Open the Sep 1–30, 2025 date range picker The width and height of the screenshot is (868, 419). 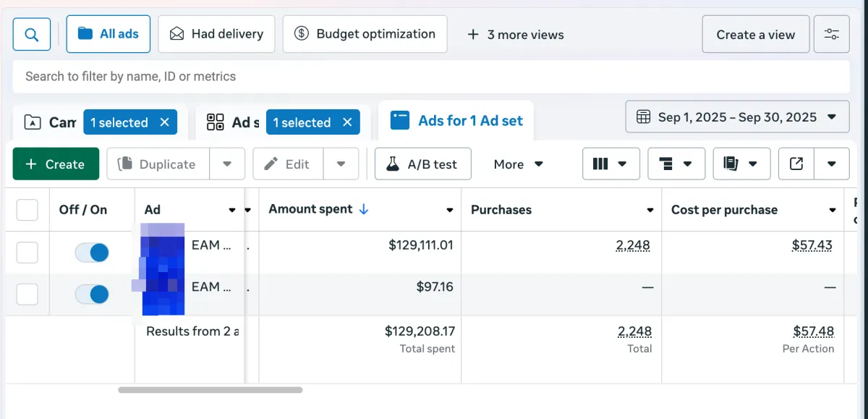click(737, 117)
